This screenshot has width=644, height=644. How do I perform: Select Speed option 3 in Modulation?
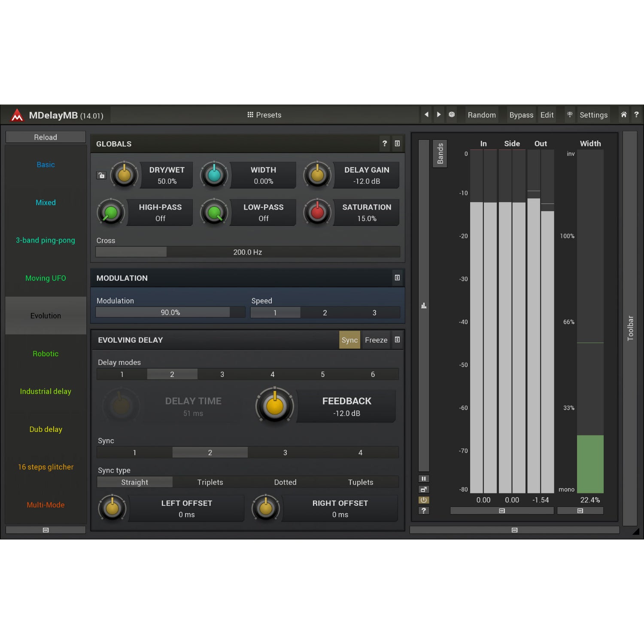tap(374, 313)
